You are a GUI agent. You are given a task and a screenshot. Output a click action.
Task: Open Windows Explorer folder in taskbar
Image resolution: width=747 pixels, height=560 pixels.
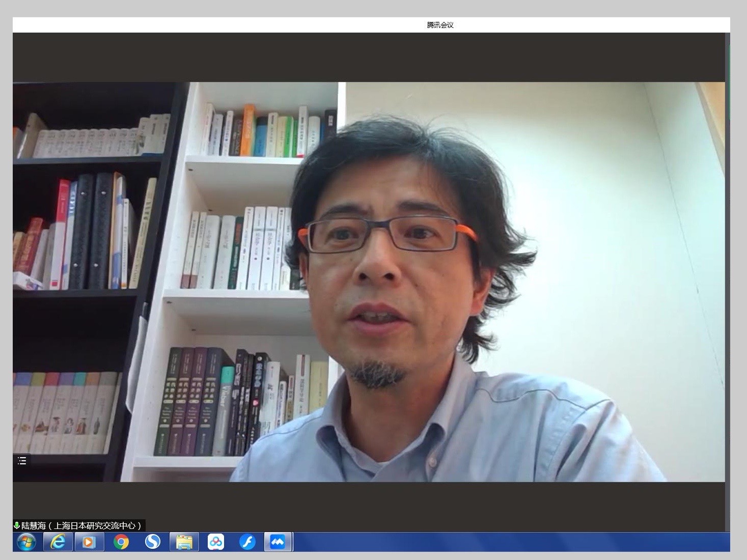(184, 542)
